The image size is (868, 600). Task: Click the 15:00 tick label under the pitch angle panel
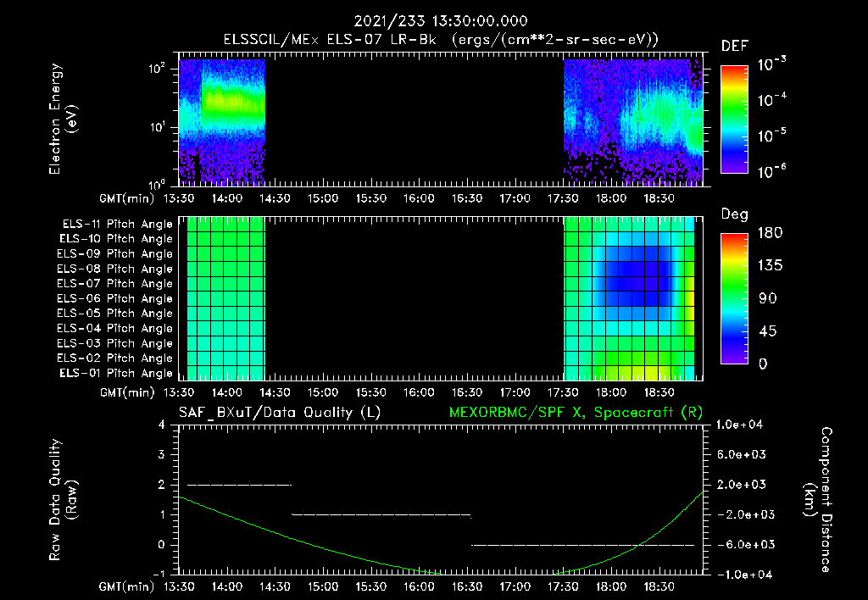tap(323, 392)
